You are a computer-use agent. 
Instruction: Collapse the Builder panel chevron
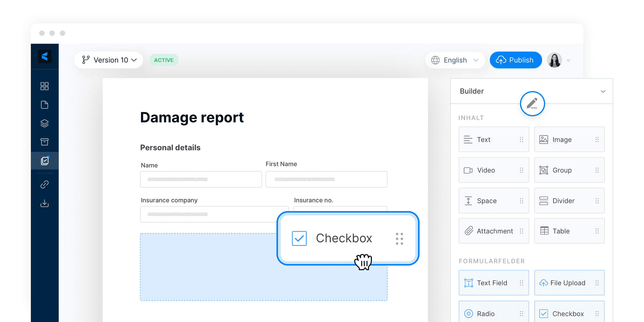pyautogui.click(x=603, y=91)
